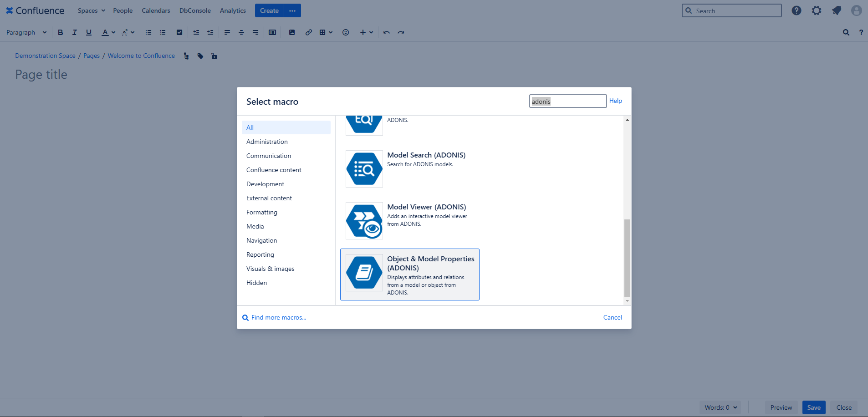Undo the last edit
The width and height of the screenshot is (868, 417).
click(386, 32)
